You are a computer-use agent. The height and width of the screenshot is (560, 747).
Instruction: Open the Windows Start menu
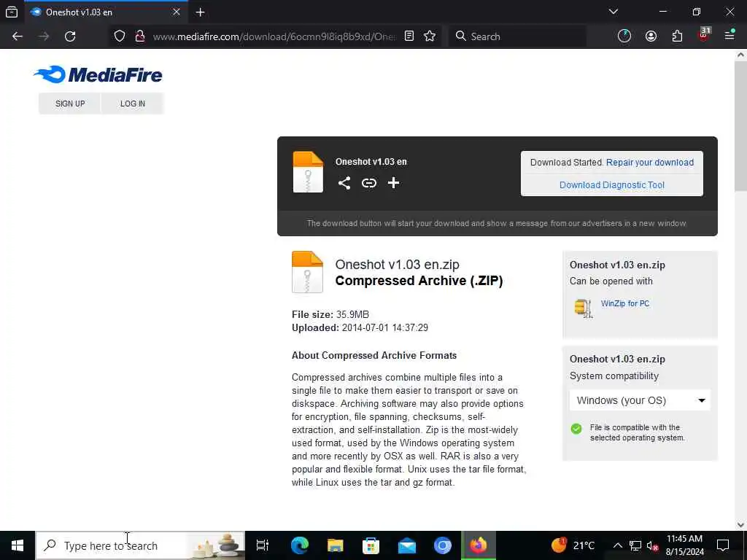click(x=18, y=545)
